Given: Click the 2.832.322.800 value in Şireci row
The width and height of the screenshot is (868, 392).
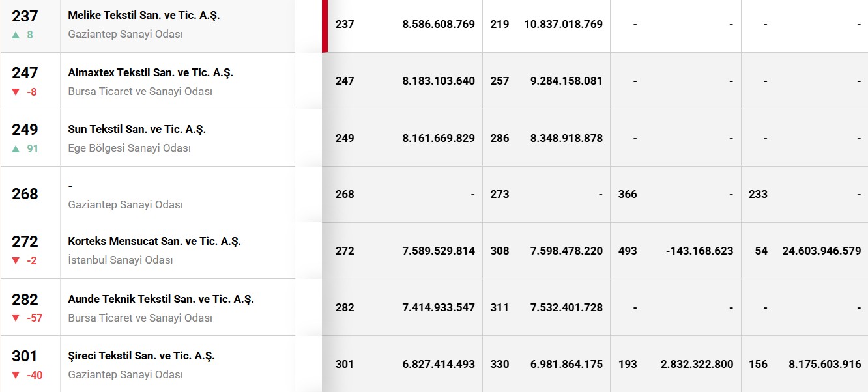Looking at the screenshot, I should coord(697,364).
